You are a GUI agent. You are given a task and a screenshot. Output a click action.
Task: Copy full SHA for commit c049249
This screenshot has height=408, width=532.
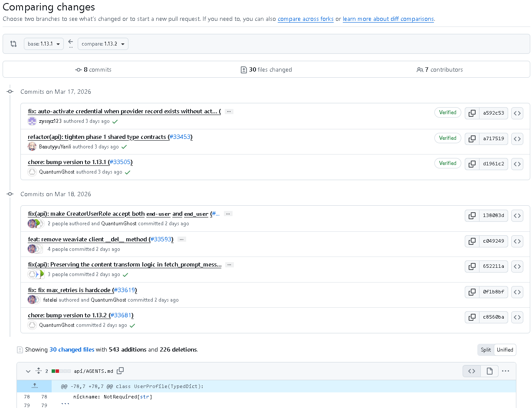(x=472, y=241)
